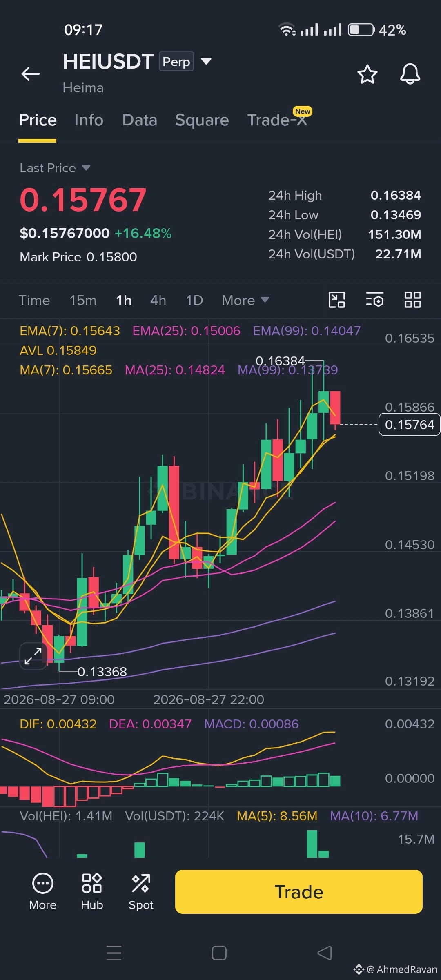Tap the MA(25): 0.14824 label
This screenshot has width=441, height=980.
[175, 370]
